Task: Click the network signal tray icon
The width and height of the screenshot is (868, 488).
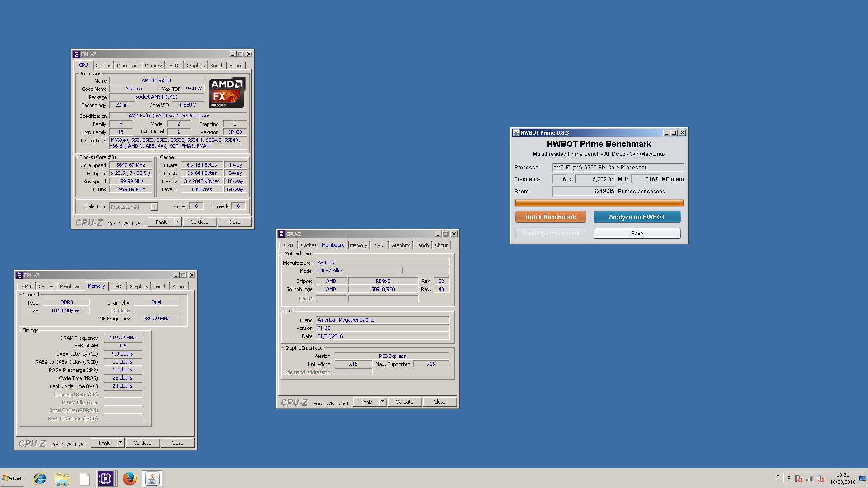Action: tap(810, 479)
